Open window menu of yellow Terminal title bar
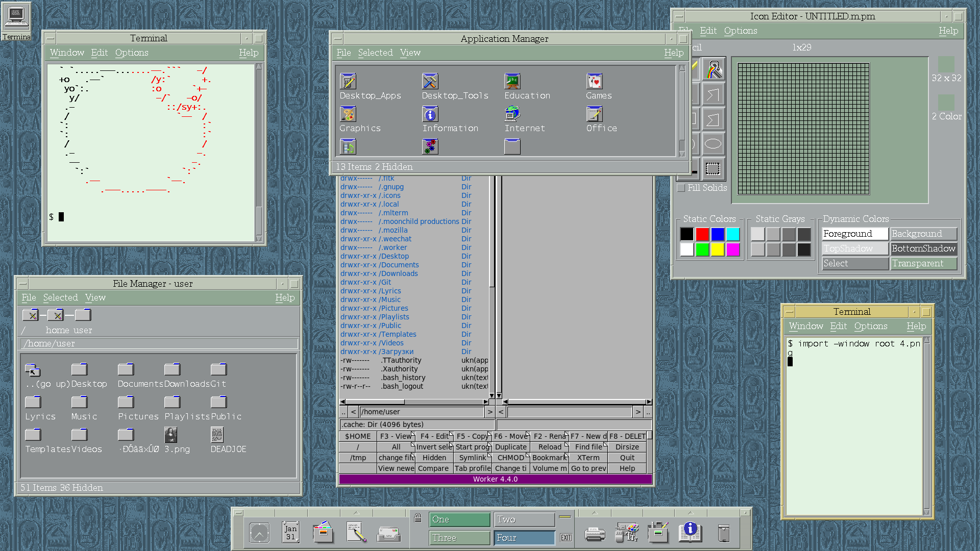 point(789,312)
